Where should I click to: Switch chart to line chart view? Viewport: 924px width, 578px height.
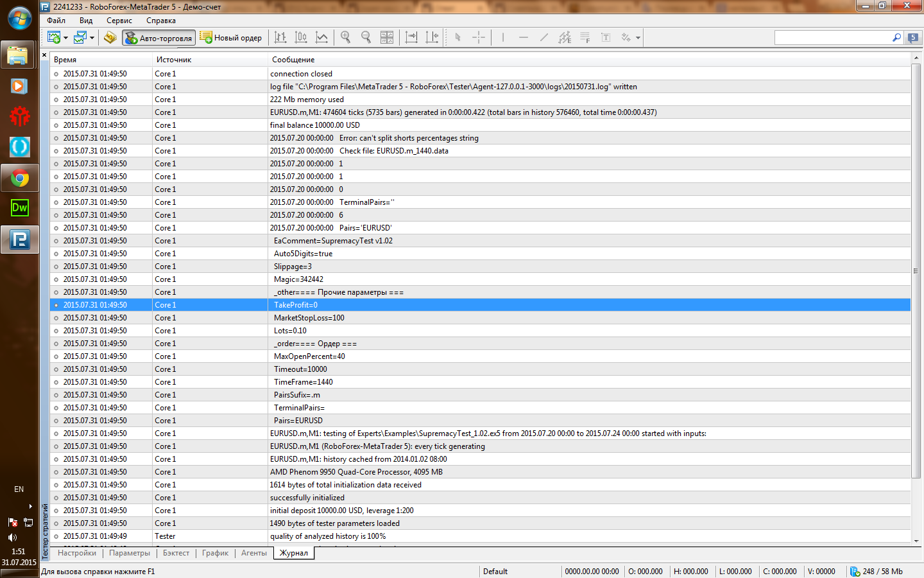[x=321, y=37]
